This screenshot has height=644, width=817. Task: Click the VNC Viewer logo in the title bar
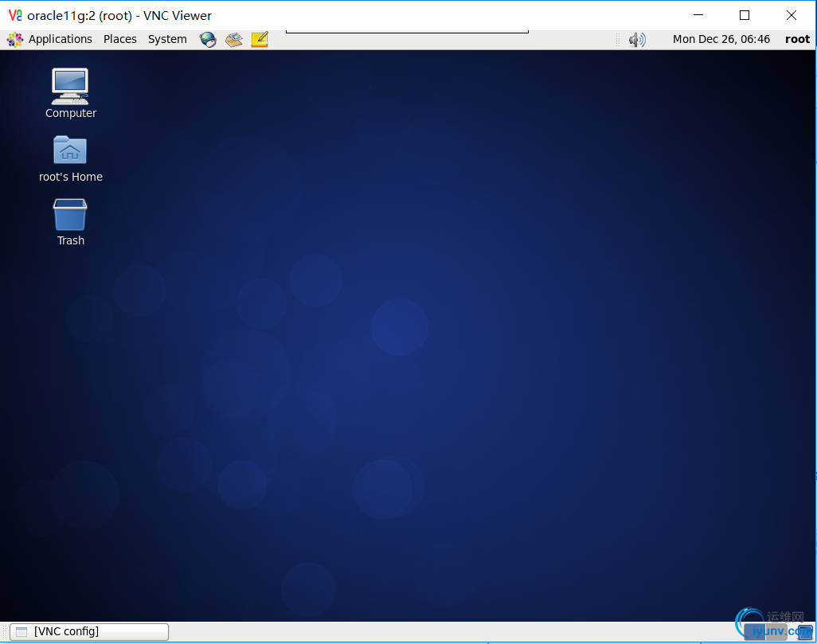coord(15,15)
